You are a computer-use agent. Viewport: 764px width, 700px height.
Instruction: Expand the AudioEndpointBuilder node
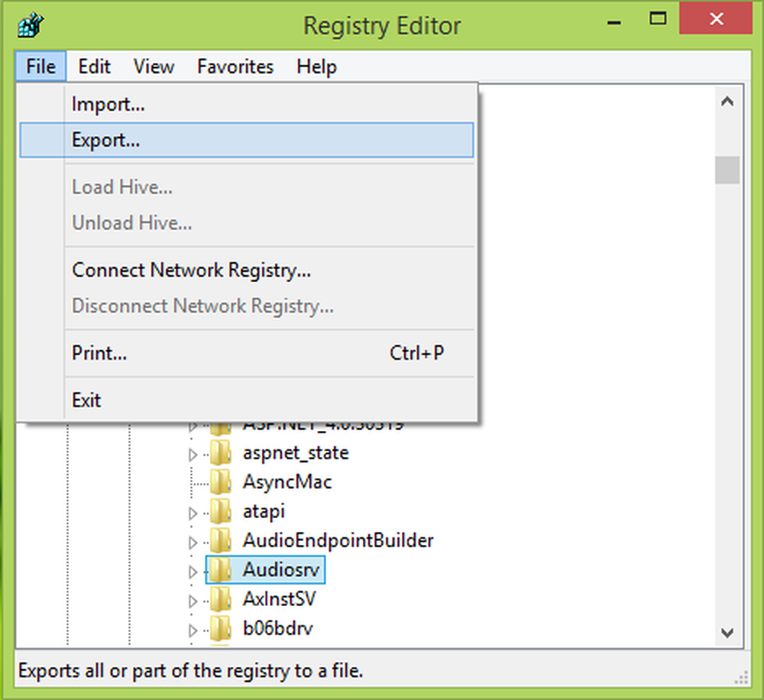(x=193, y=543)
